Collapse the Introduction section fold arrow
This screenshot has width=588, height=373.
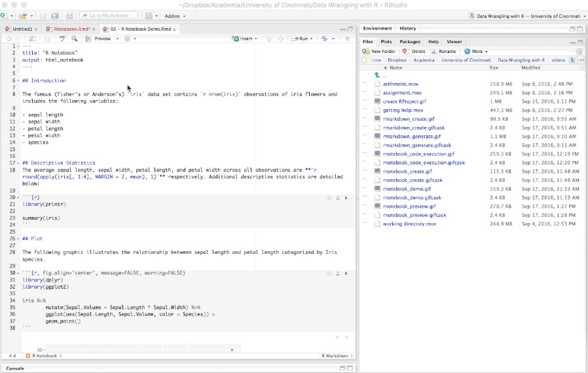[18, 80]
